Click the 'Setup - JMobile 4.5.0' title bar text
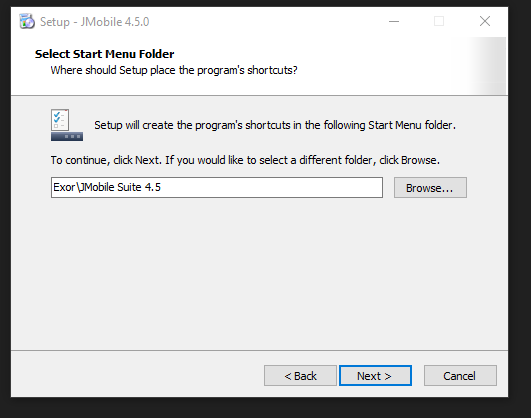 [x=94, y=22]
